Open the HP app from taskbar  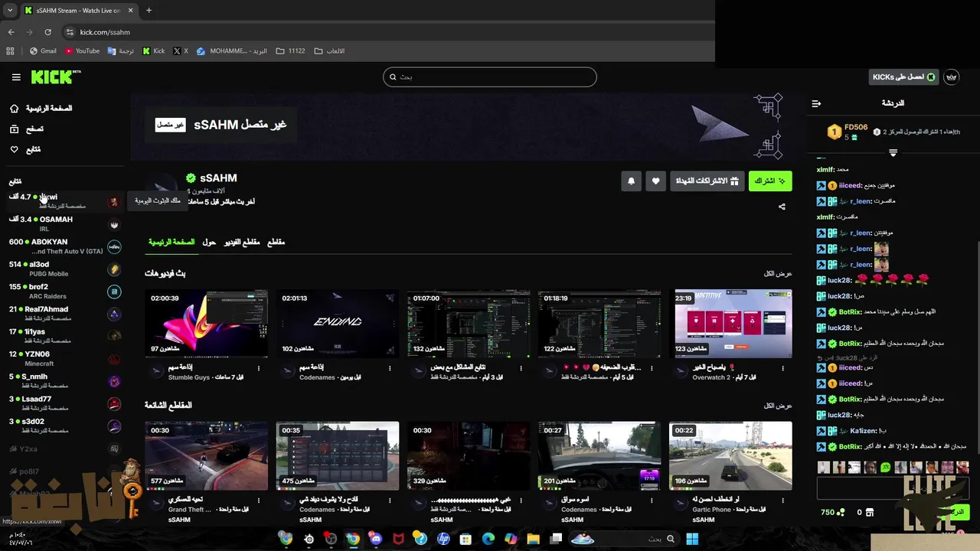coord(443,539)
